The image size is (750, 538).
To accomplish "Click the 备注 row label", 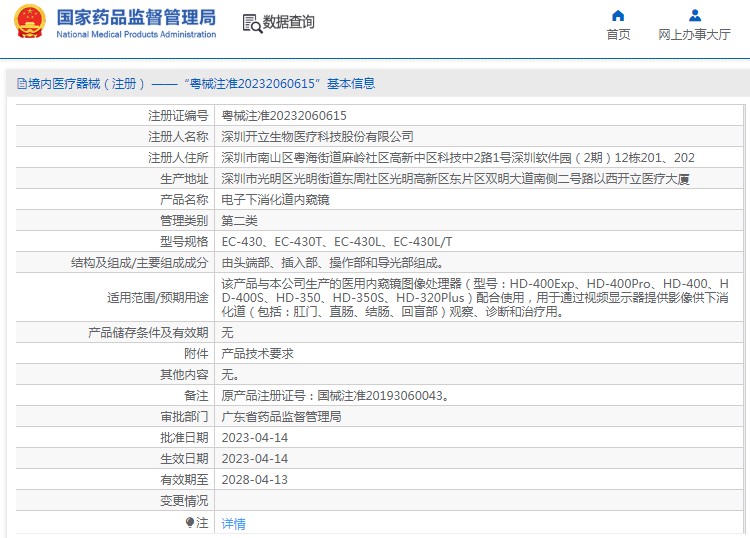I will [196, 396].
